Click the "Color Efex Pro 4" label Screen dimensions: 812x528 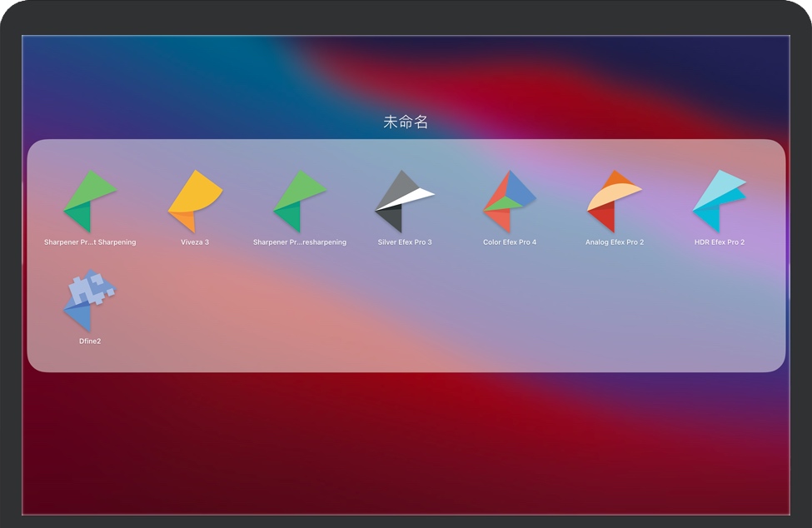(x=510, y=242)
